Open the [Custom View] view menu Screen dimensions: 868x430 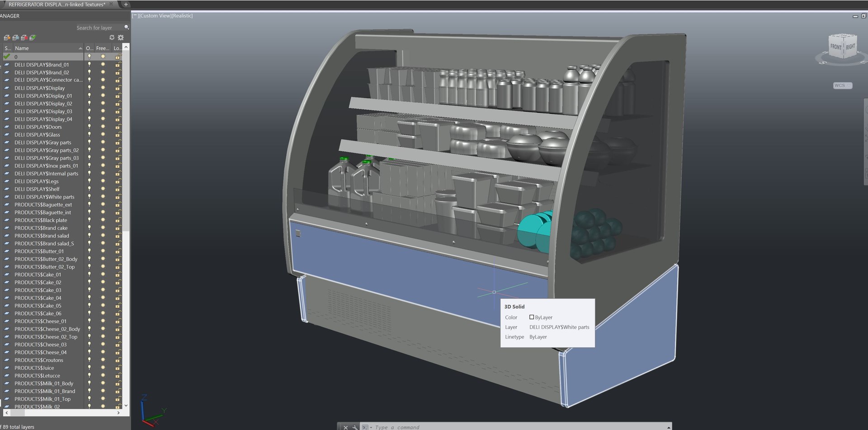point(155,16)
